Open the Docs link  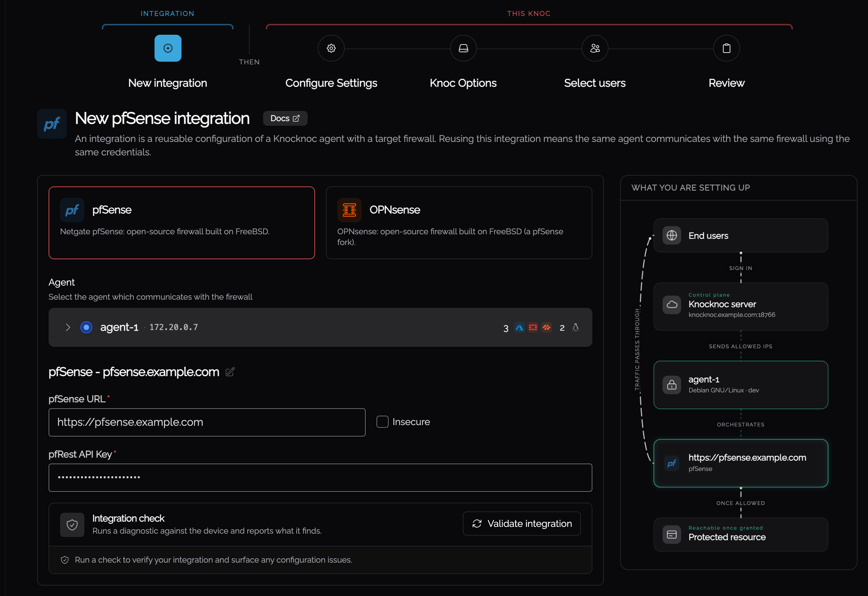coord(285,118)
